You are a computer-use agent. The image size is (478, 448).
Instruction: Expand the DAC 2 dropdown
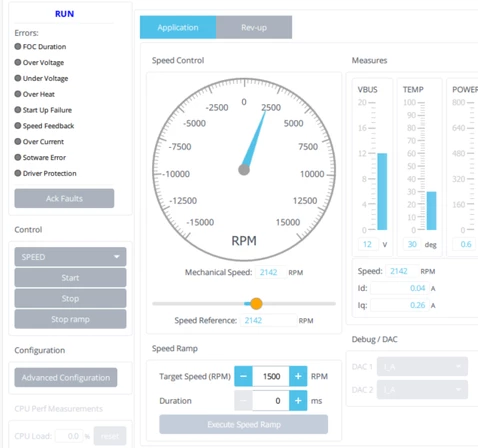pyautogui.click(x=422, y=389)
